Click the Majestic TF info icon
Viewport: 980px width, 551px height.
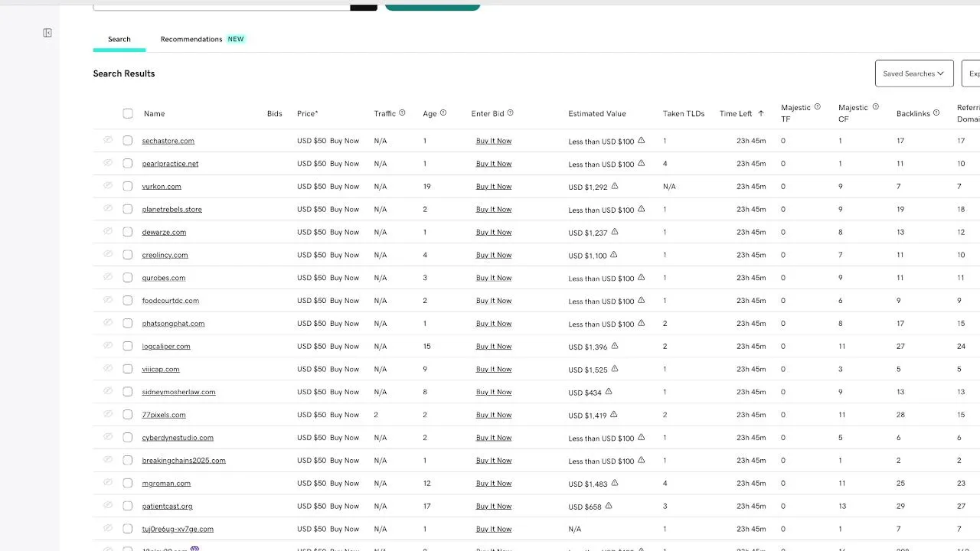pos(817,107)
